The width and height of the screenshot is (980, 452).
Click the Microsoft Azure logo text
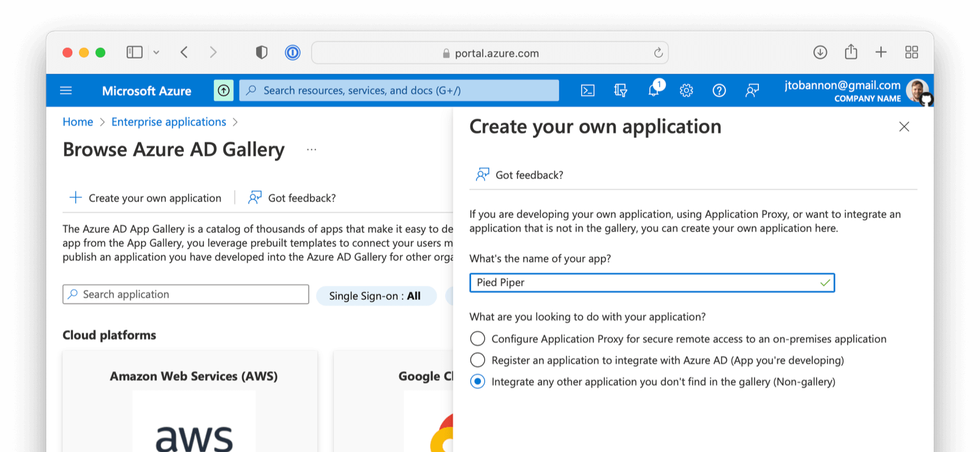coord(146,91)
